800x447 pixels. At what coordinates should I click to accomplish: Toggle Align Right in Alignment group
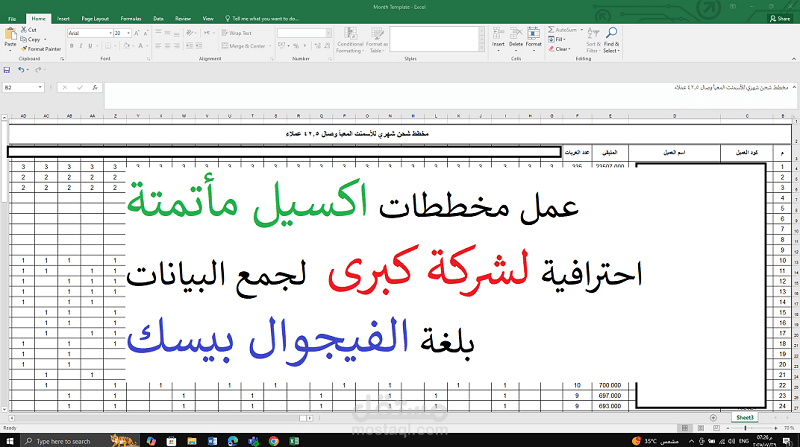pos(177,46)
